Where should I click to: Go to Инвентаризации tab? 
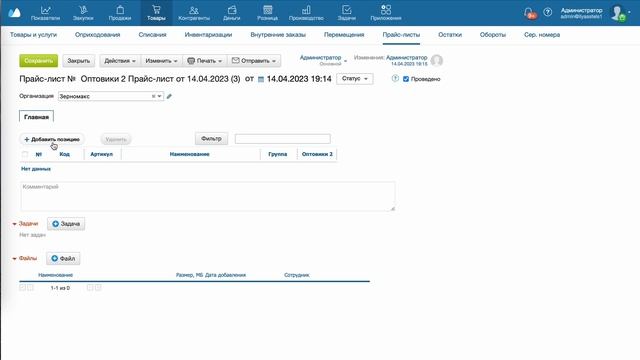[x=208, y=35]
